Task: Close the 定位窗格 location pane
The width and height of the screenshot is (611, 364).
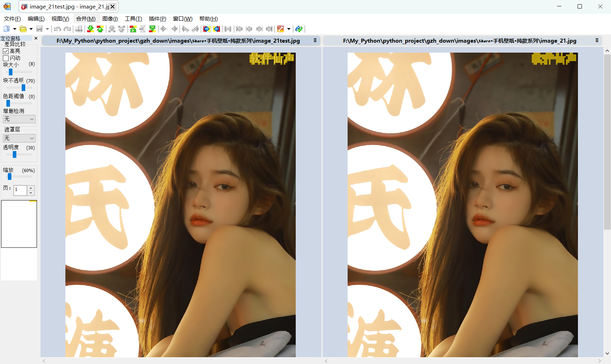Action: 36,38
